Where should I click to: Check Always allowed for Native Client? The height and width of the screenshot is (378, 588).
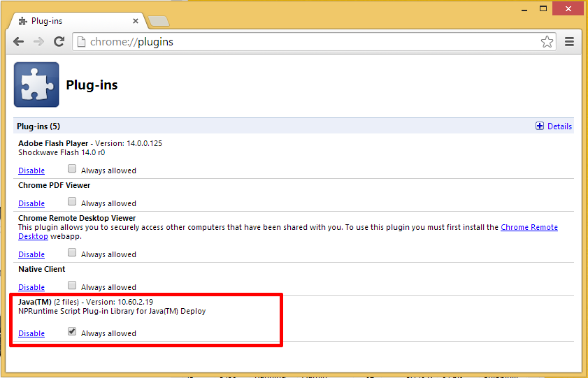[x=72, y=286]
